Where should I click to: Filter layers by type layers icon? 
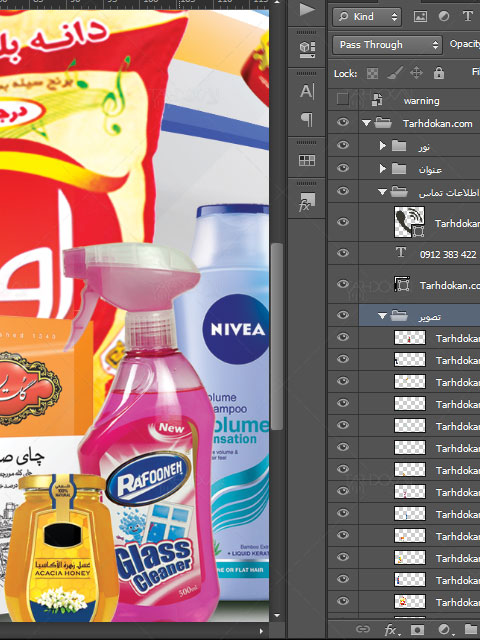pos(467,16)
